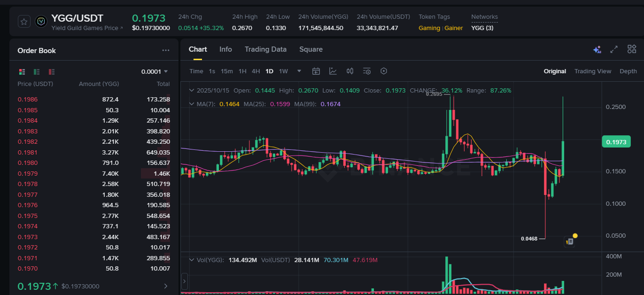Image resolution: width=644 pixels, height=295 pixels.
Task: Star the YGG/USDT pair as favorite
Action: (x=23, y=21)
